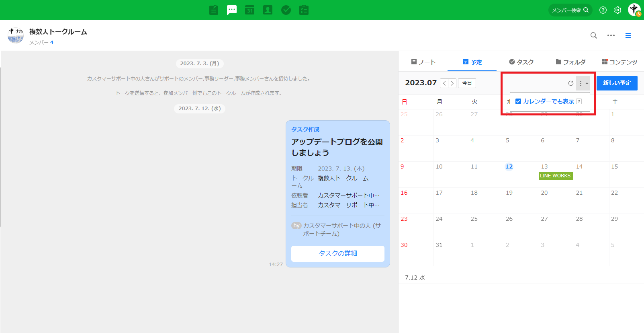This screenshot has width=644, height=333.
Task: Open the Talk chat bubble icon
Action: 232,10
